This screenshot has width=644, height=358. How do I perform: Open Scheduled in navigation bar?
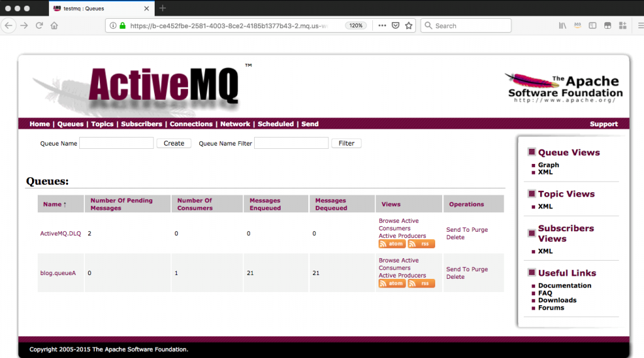[x=275, y=124]
